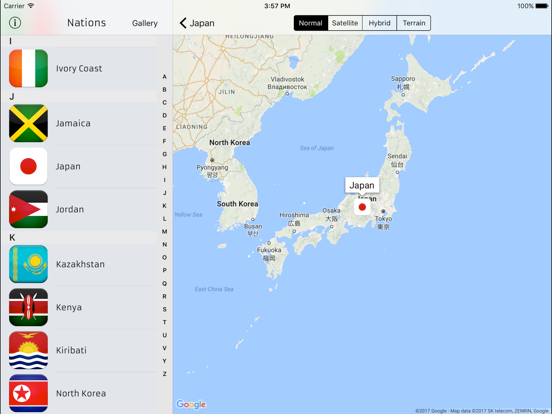
Task: Jump to index letter T
Action: click(164, 322)
